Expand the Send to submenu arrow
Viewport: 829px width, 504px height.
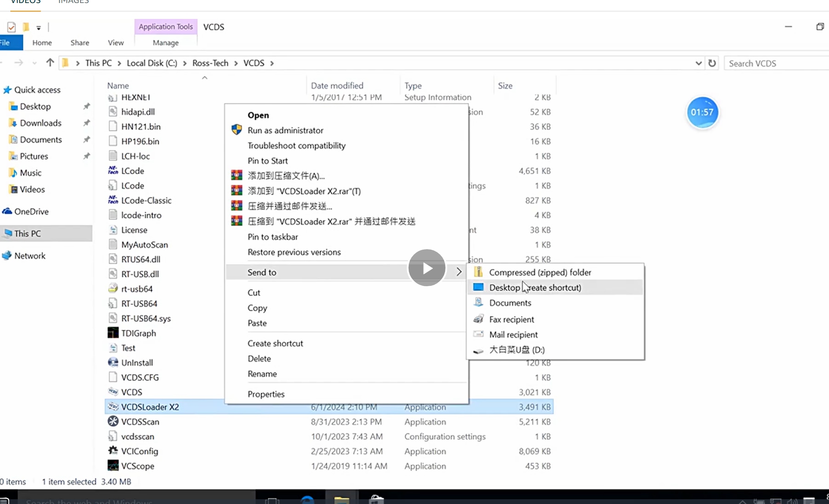(x=459, y=272)
